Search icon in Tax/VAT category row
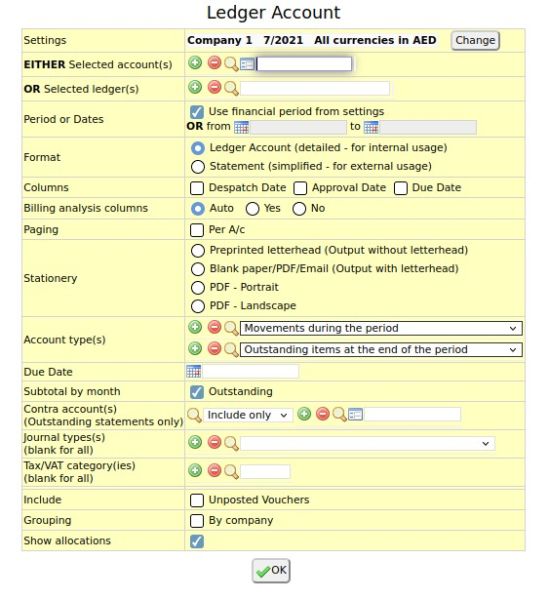Screen dimensions: 549x600 tap(231, 472)
